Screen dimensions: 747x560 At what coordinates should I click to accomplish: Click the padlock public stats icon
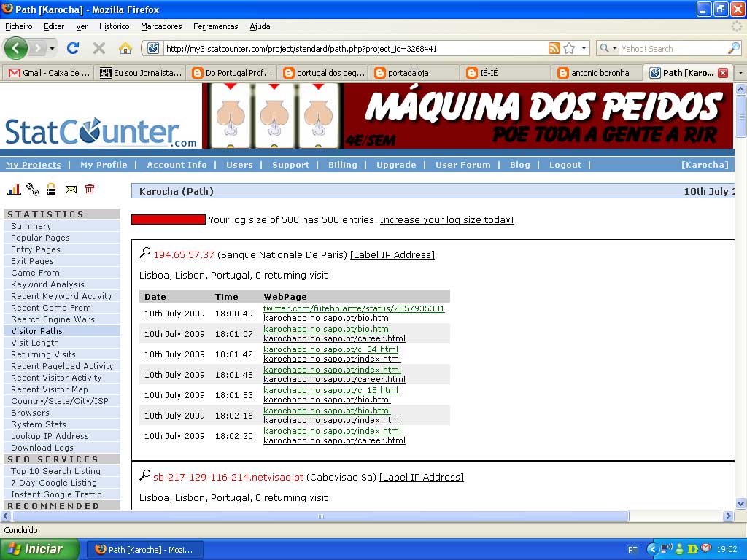point(51,190)
